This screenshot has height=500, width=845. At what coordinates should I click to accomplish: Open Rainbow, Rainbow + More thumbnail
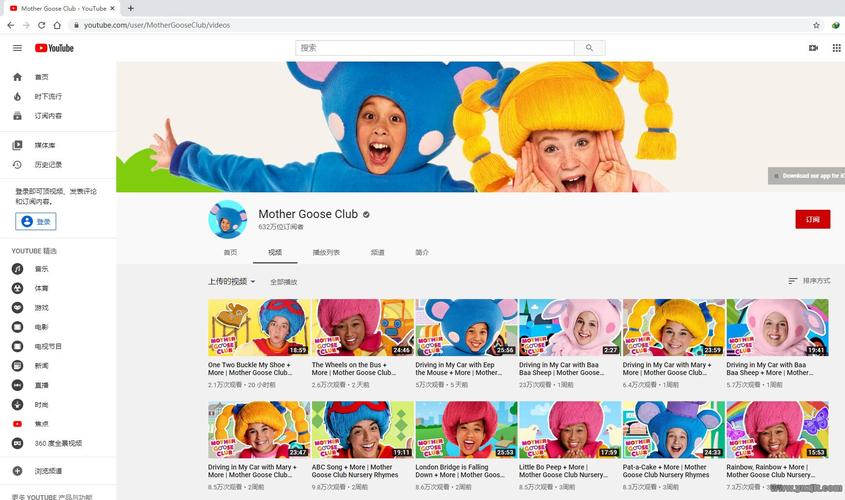pyautogui.click(x=778, y=429)
